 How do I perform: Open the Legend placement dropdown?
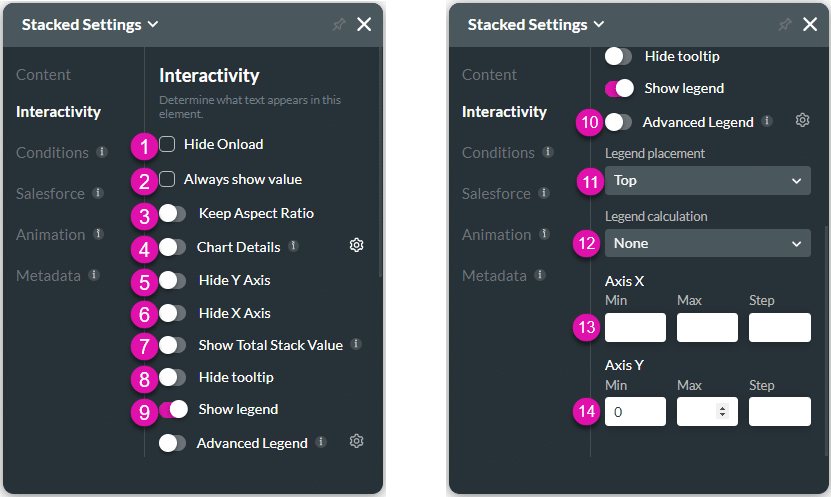coord(707,180)
